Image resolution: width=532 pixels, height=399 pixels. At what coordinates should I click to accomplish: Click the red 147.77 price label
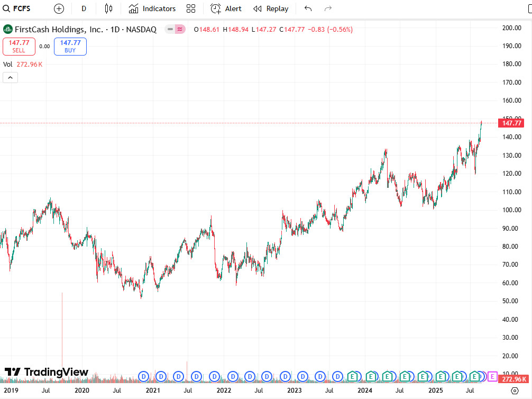511,123
